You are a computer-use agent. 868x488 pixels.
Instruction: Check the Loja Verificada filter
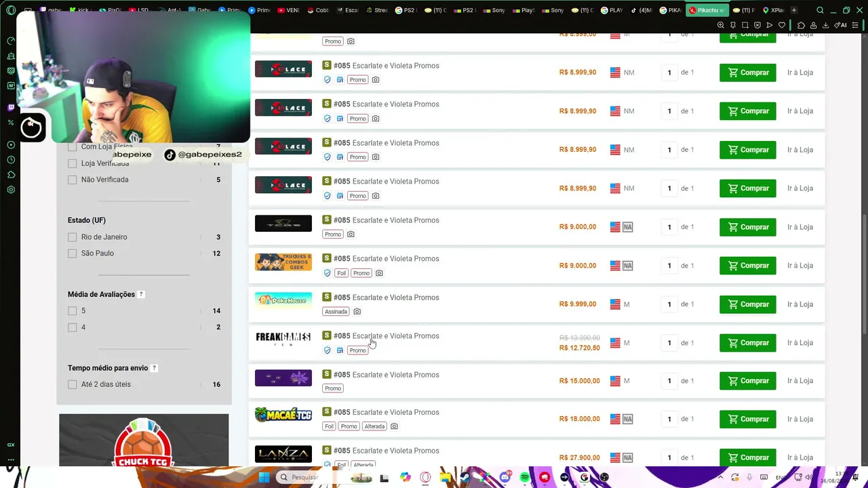73,163
